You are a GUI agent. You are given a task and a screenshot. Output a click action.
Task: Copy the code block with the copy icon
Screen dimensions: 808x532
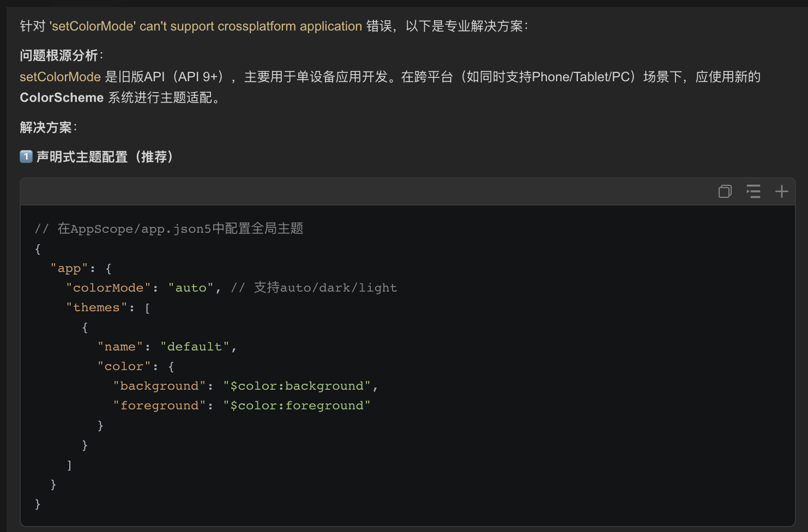pyautogui.click(x=725, y=191)
